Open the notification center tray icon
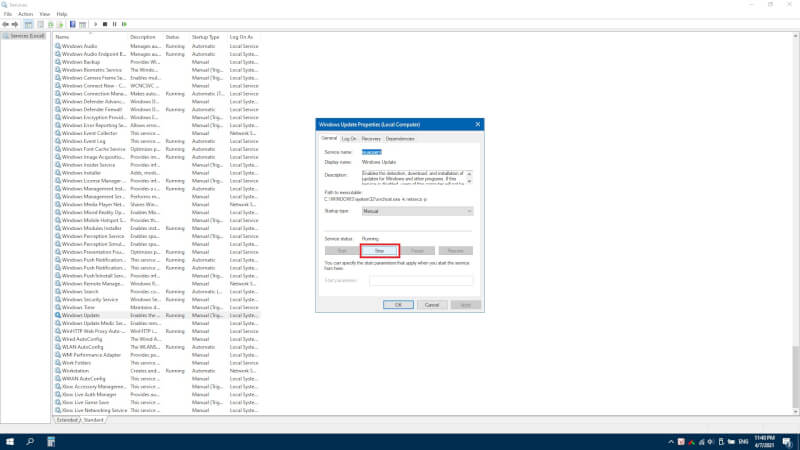The height and width of the screenshot is (450, 800). 787,442
